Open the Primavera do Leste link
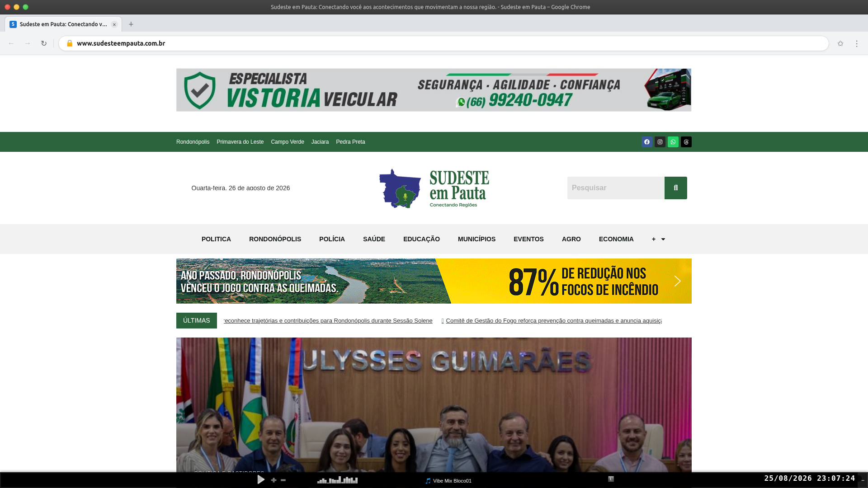Image resolution: width=868 pixels, height=488 pixels. tap(240, 142)
